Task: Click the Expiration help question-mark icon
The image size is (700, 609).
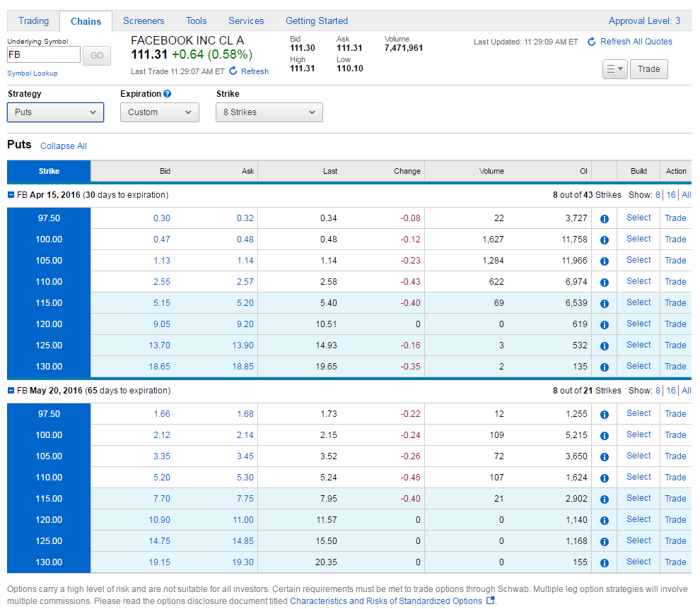Action: [x=167, y=94]
